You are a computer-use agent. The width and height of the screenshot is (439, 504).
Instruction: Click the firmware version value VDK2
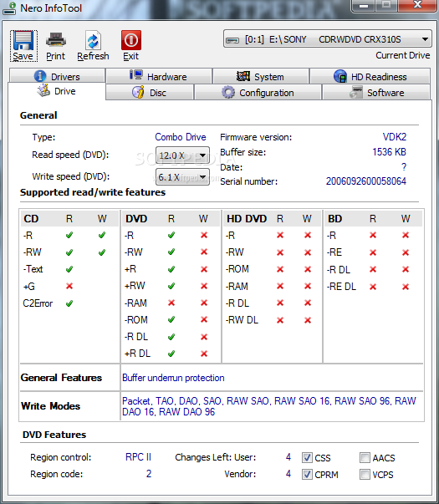click(395, 137)
